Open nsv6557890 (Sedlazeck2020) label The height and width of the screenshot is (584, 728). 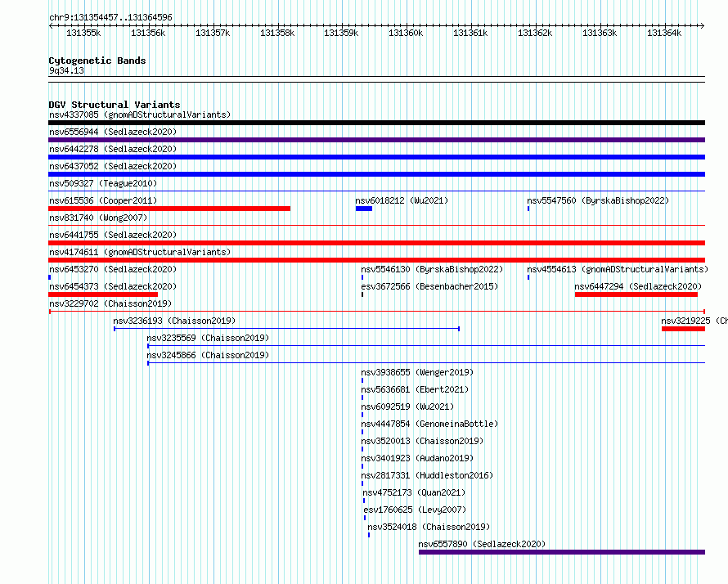point(482,544)
